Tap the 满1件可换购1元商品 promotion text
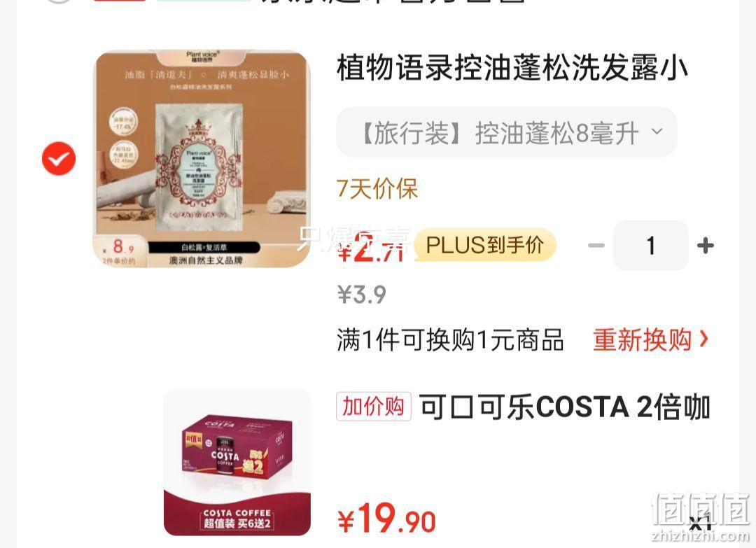 tap(450, 340)
